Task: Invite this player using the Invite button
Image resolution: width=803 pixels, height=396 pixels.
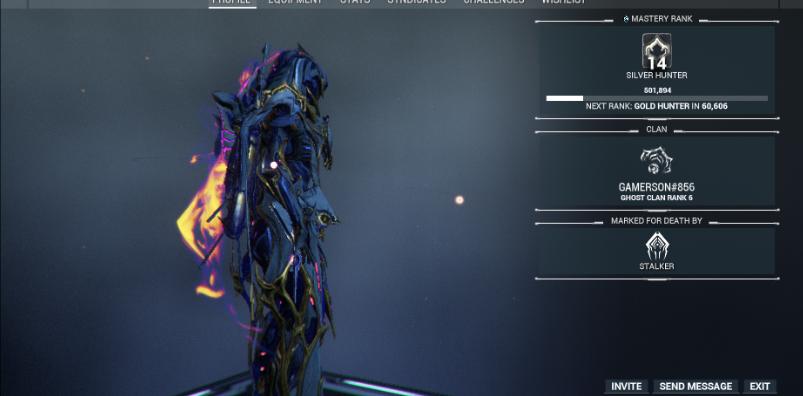Action: click(626, 386)
